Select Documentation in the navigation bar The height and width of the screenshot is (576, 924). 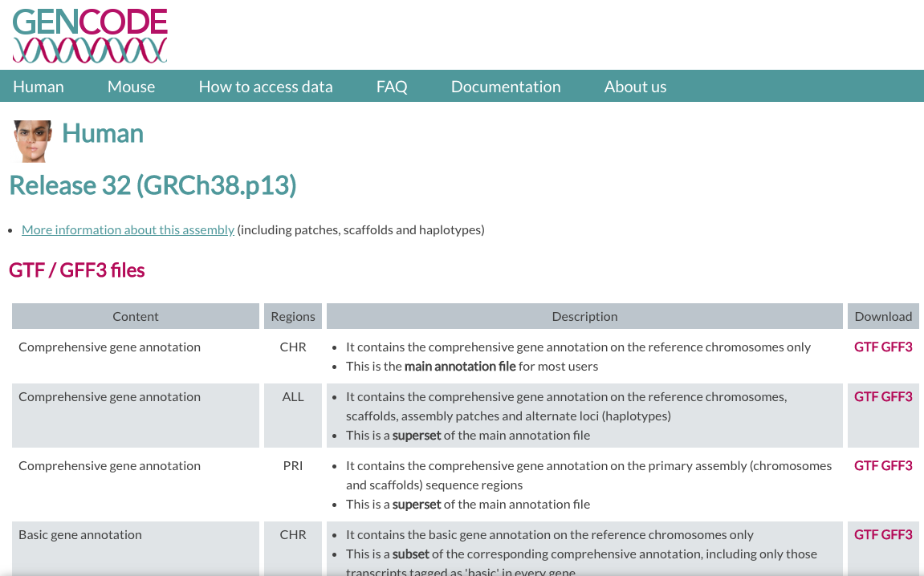pos(506,87)
